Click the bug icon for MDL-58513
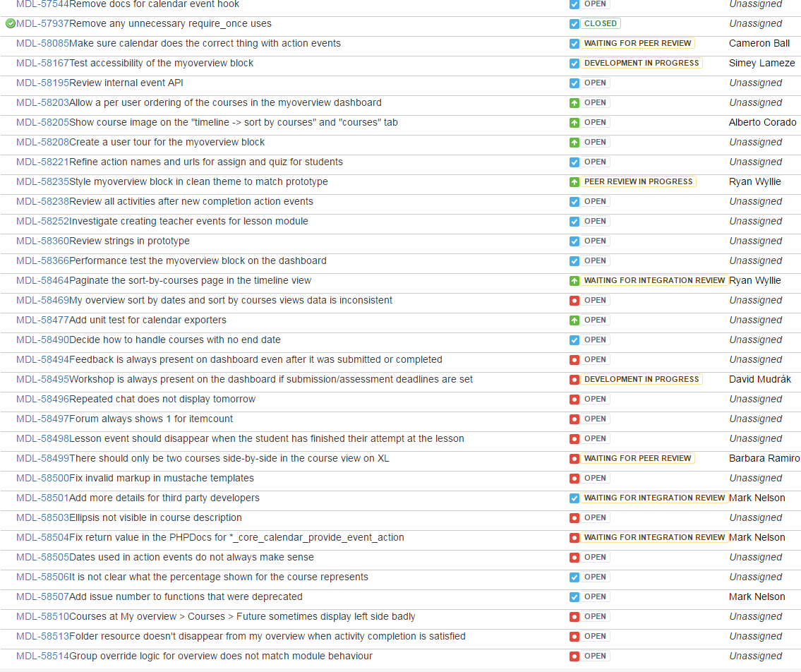 pyautogui.click(x=574, y=637)
